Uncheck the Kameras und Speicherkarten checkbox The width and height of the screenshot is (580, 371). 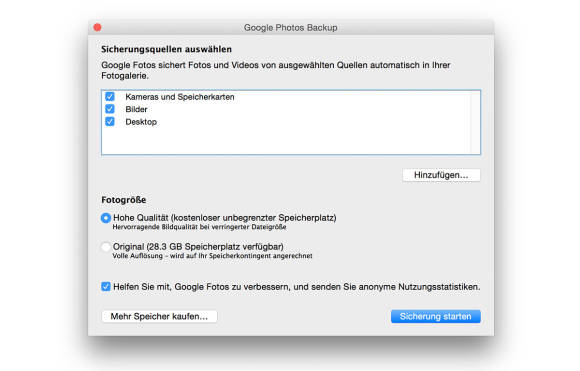(x=109, y=97)
